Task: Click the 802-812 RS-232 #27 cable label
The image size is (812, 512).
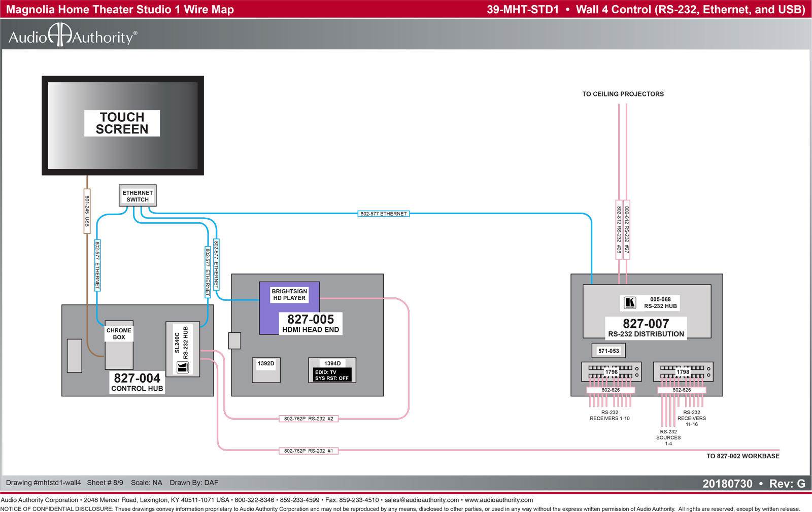Action: point(627,230)
